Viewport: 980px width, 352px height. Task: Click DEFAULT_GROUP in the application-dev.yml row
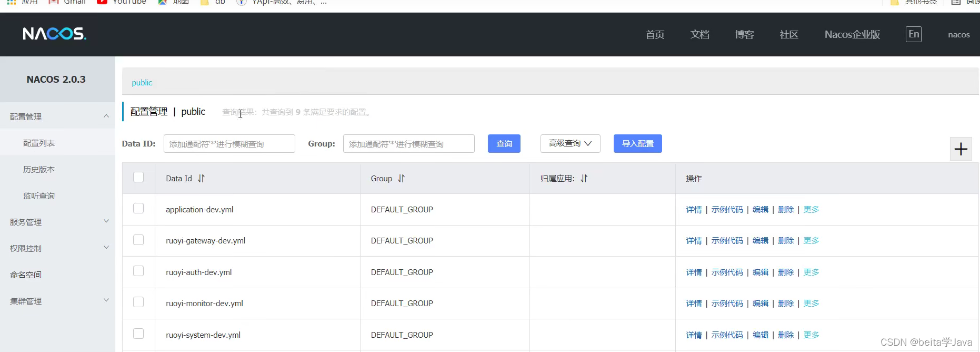[x=402, y=210]
